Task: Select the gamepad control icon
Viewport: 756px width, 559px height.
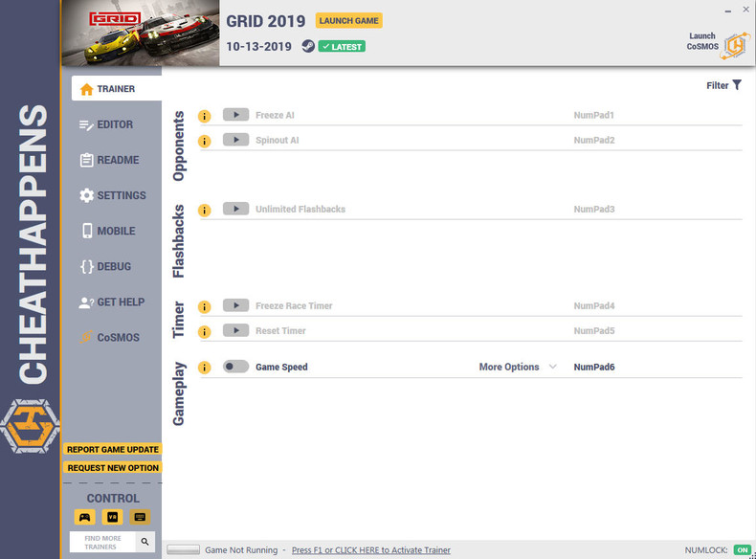Action: coord(85,517)
